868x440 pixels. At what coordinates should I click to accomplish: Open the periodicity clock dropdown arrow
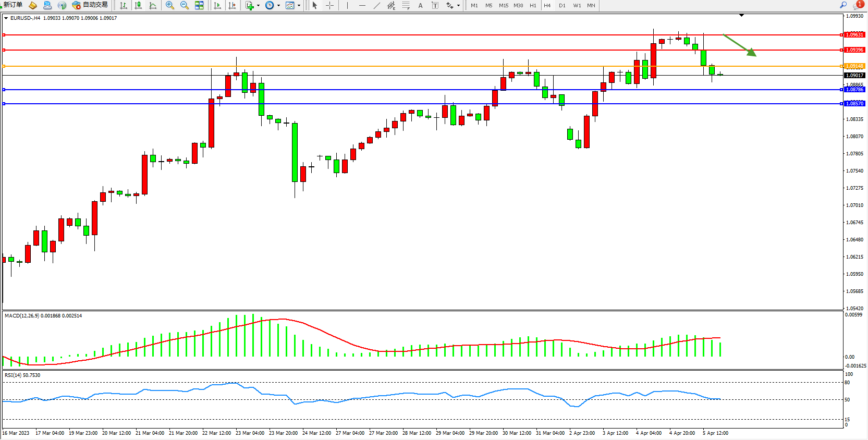click(x=278, y=6)
